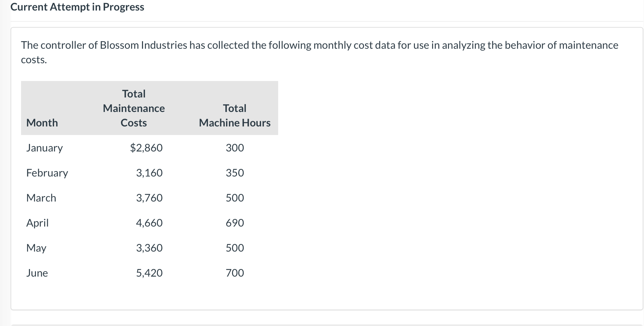This screenshot has width=644, height=326.
Task: Click the 3,360 maintenance cost
Action: click(149, 248)
